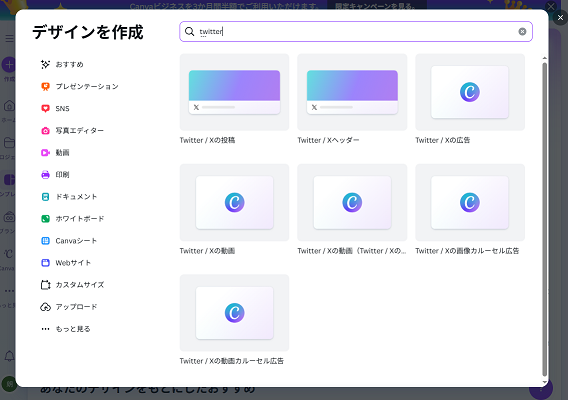Click the Webサイト icon
The height and width of the screenshot is (400, 568).
coord(45,263)
